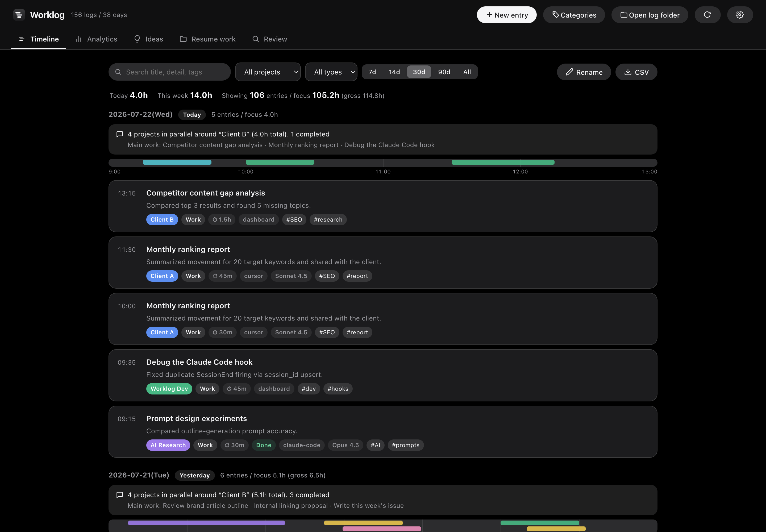Open the Ideas tab
The image size is (766, 532).
[x=148, y=39]
